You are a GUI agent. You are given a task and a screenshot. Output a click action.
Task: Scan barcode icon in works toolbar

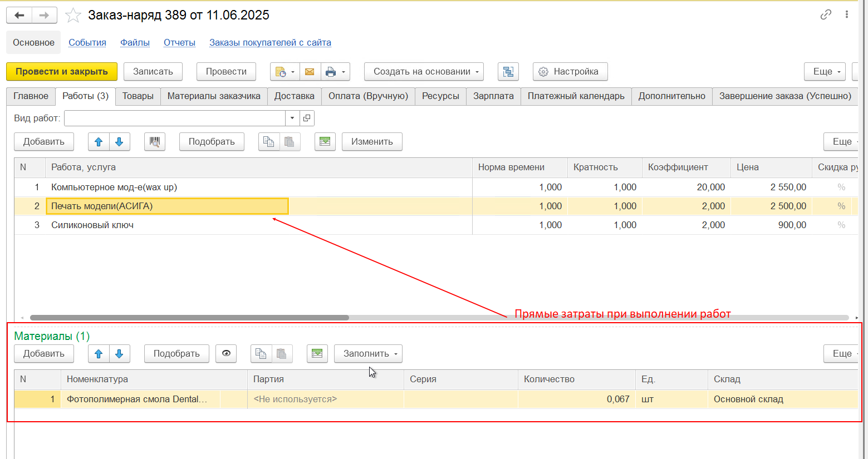point(155,142)
